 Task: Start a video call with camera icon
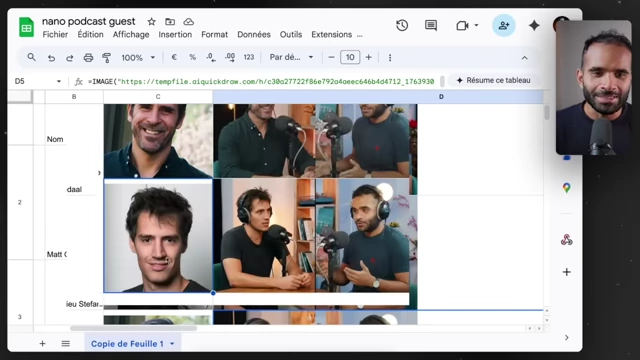tap(462, 26)
